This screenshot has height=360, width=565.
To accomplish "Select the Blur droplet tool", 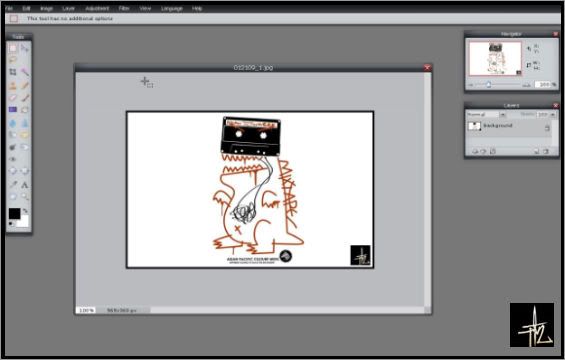I will pos(13,124).
